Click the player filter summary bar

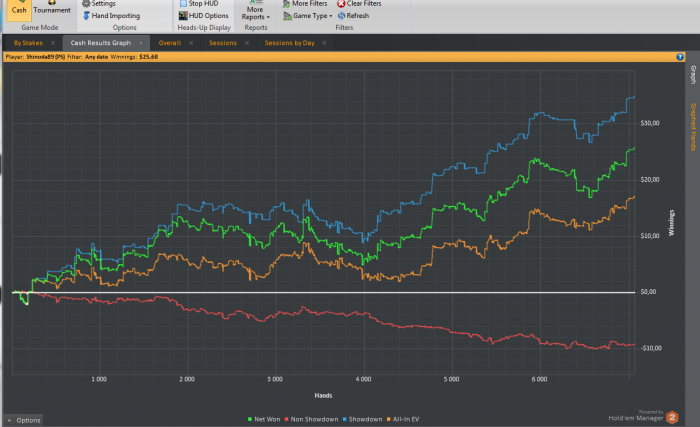pyautogui.click(x=344, y=57)
